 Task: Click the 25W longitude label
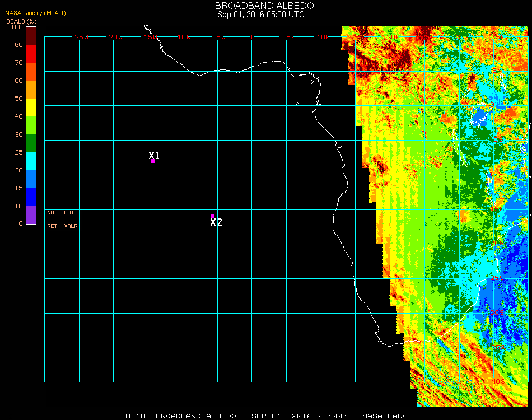tap(82, 37)
